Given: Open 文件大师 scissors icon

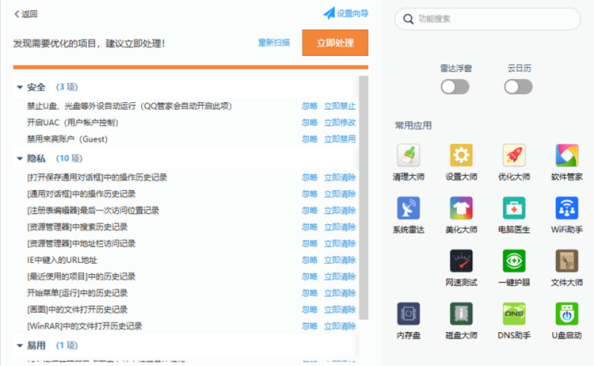Looking at the screenshot, I should tap(567, 261).
